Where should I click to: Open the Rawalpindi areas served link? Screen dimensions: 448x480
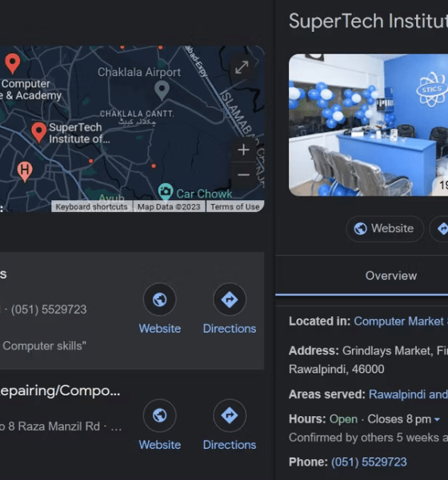tap(408, 394)
